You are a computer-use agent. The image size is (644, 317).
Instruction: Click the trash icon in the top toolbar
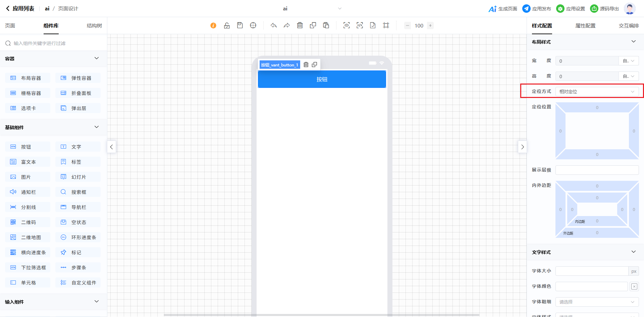click(x=300, y=25)
